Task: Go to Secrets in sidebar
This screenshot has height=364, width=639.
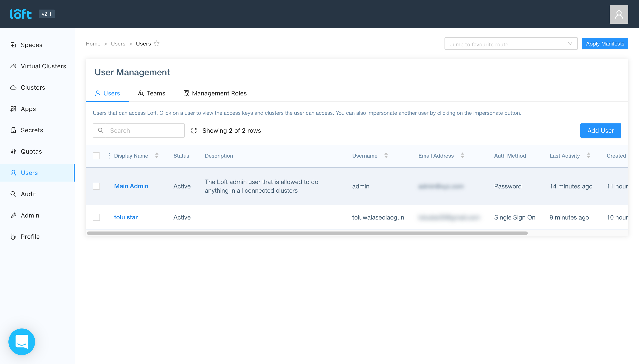Action: click(x=32, y=130)
